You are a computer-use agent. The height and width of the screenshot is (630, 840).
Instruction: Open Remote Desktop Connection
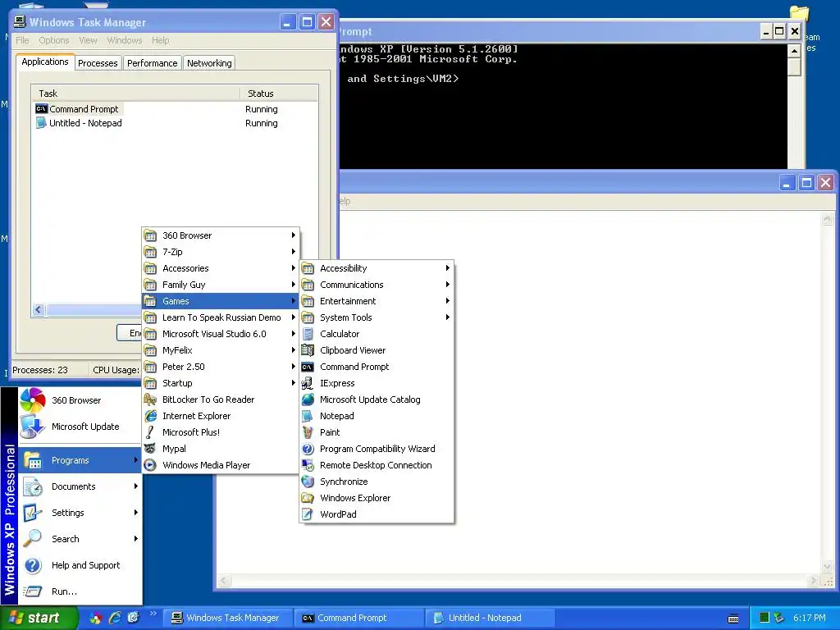click(377, 466)
